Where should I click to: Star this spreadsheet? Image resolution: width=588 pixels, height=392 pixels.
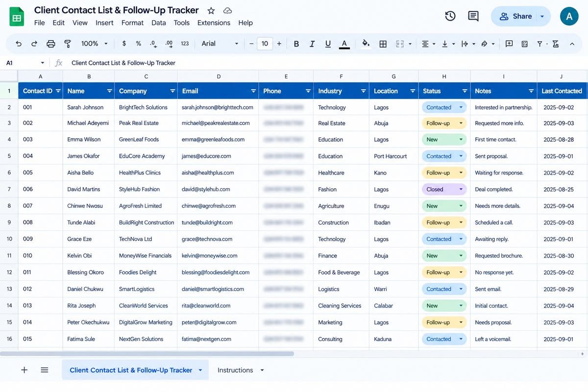click(211, 10)
